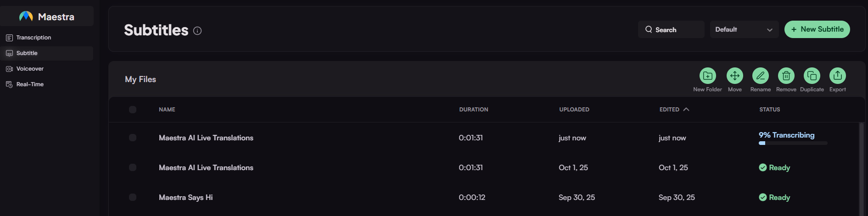Image resolution: width=868 pixels, height=216 pixels.
Task: Click the Rename pencil icon
Action: 760,76
